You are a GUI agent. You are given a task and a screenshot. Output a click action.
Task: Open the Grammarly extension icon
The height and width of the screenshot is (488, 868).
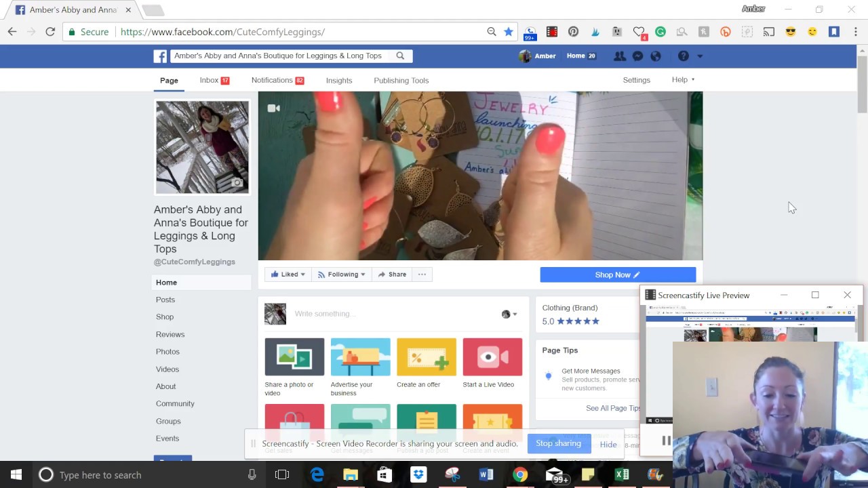pyautogui.click(x=660, y=32)
